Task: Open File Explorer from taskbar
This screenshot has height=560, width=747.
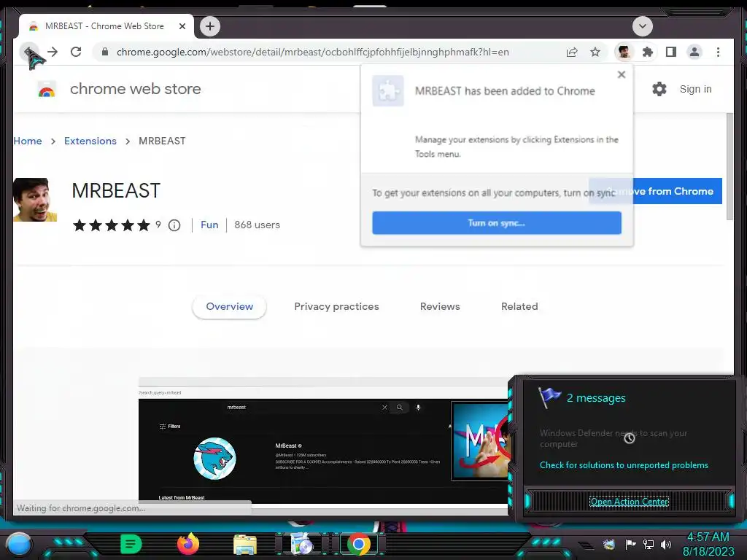Action: [245, 544]
